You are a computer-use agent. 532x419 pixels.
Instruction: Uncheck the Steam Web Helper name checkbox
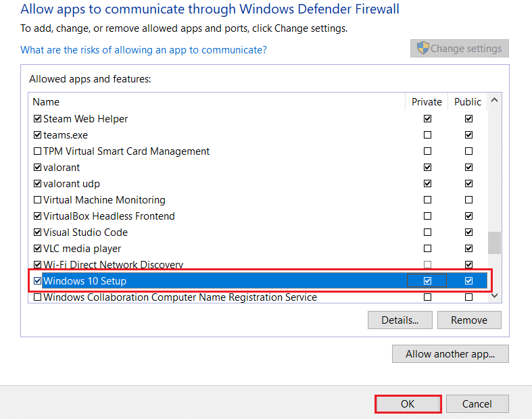38,119
